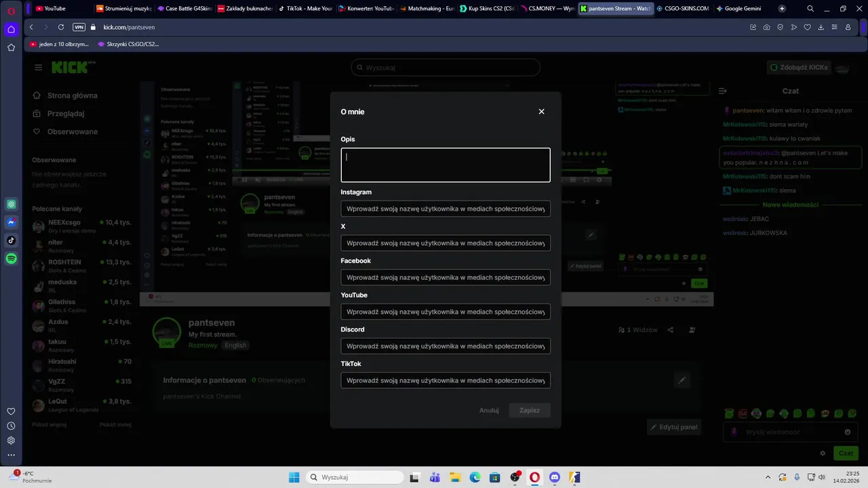Toggle the VPN badge in address bar
The width and height of the screenshot is (868, 488).
[x=79, y=27]
